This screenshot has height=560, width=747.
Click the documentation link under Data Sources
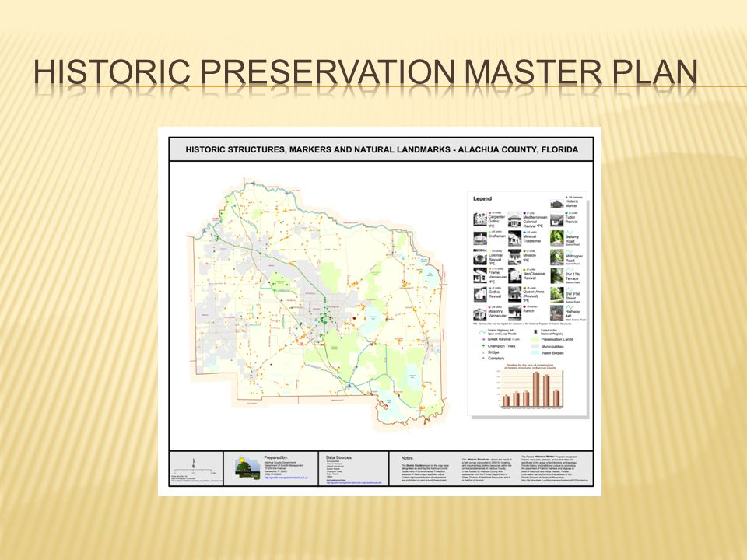353,483
